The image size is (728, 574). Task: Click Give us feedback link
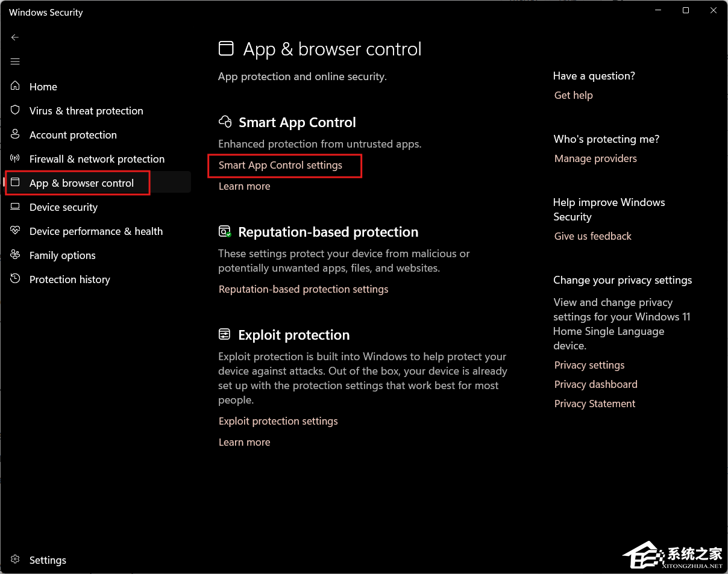[x=592, y=236]
